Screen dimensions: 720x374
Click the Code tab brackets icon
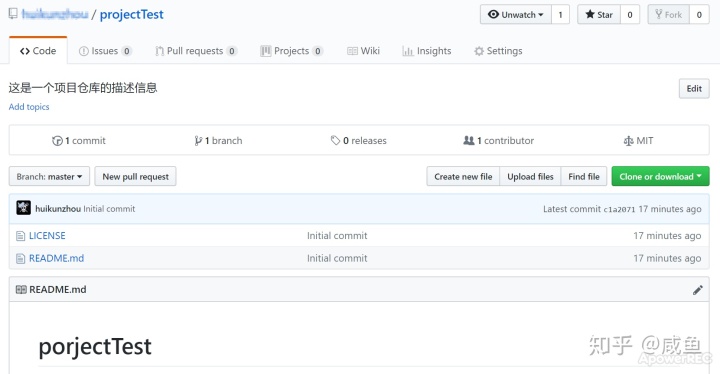tap(25, 51)
